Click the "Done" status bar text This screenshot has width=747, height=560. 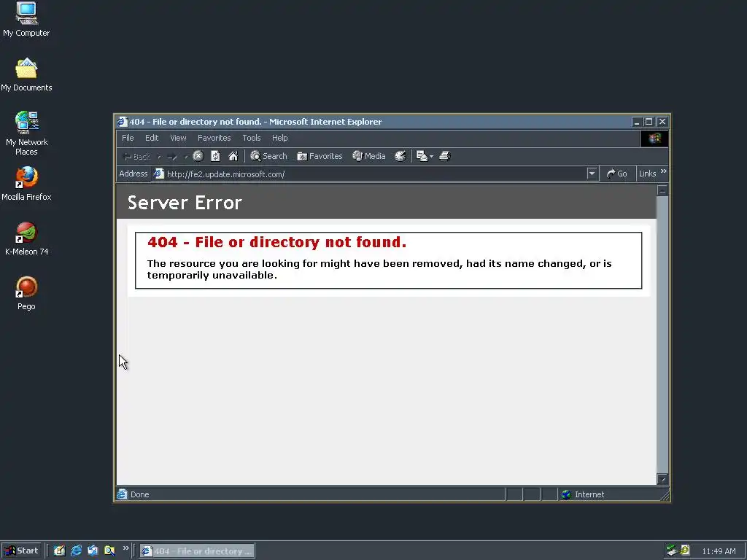(139, 495)
